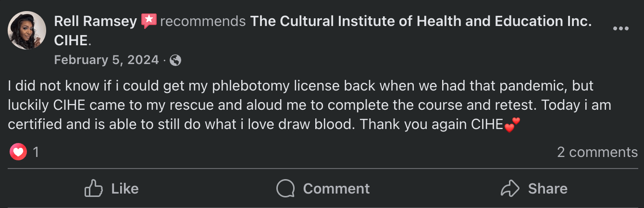644x208 pixels.
Task: Expand the 2 comments link
Action: 597,153
